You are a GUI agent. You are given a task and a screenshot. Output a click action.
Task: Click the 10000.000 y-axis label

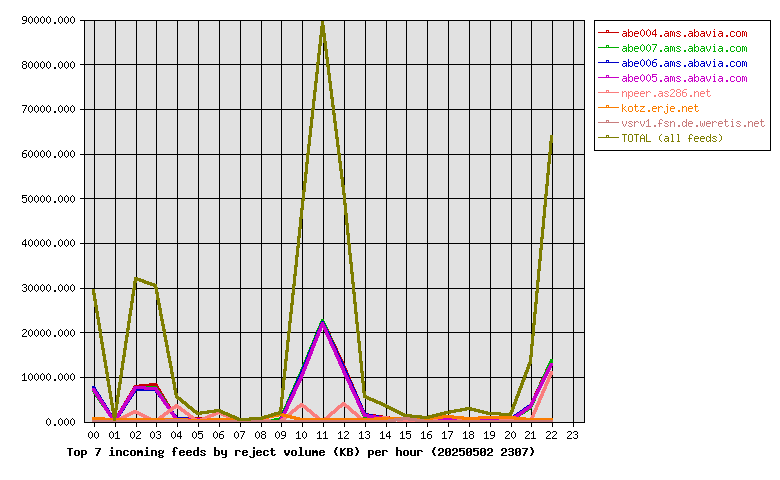pyautogui.click(x=48, y=378)
